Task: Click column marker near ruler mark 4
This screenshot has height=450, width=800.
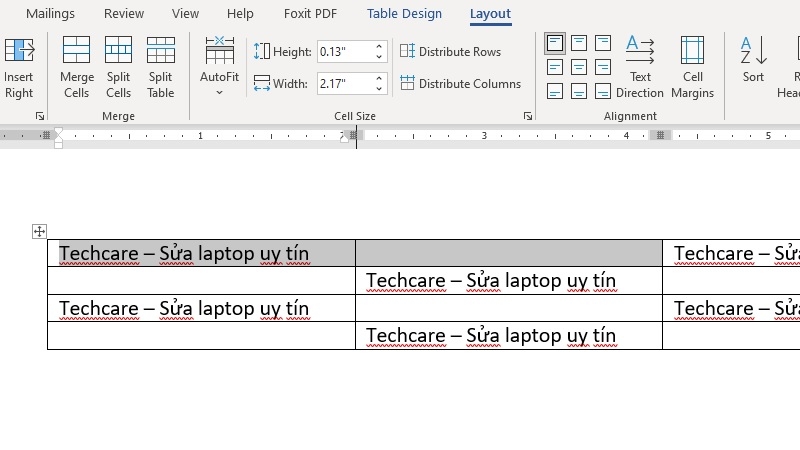Action: click(660, 135)
